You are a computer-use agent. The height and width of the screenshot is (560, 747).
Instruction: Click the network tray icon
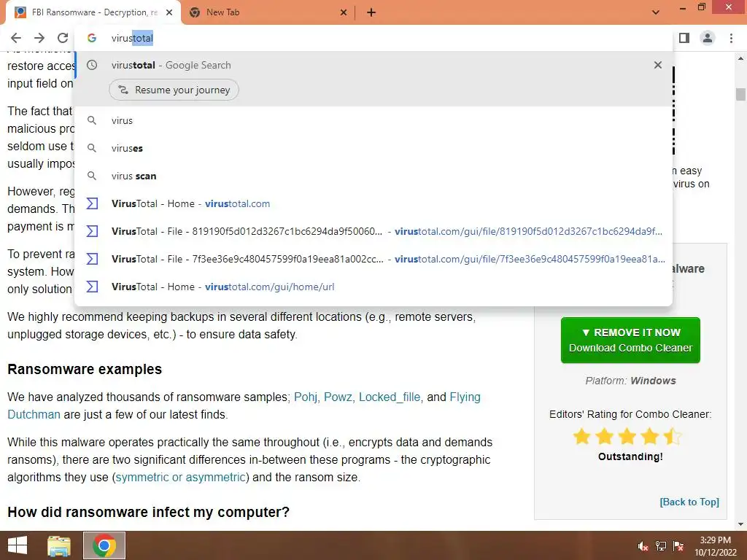[x=661, y=546]
